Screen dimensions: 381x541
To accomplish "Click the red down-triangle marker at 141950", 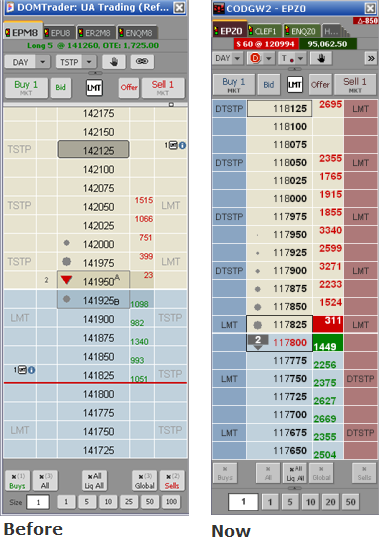I will pyautogui.click(x=66, y=280).
